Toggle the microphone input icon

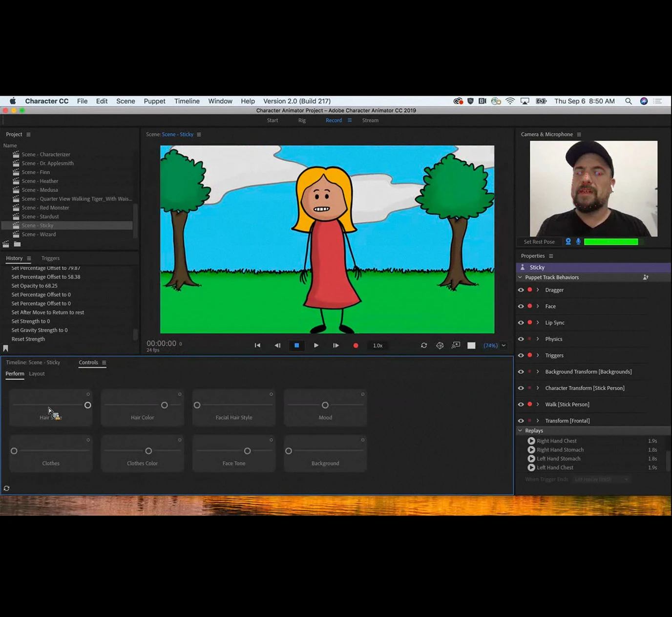pos(578,241)
